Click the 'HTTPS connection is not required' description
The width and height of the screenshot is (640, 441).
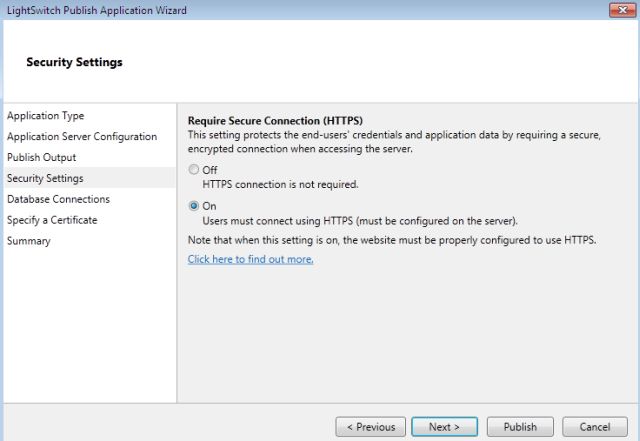[280, 184]
